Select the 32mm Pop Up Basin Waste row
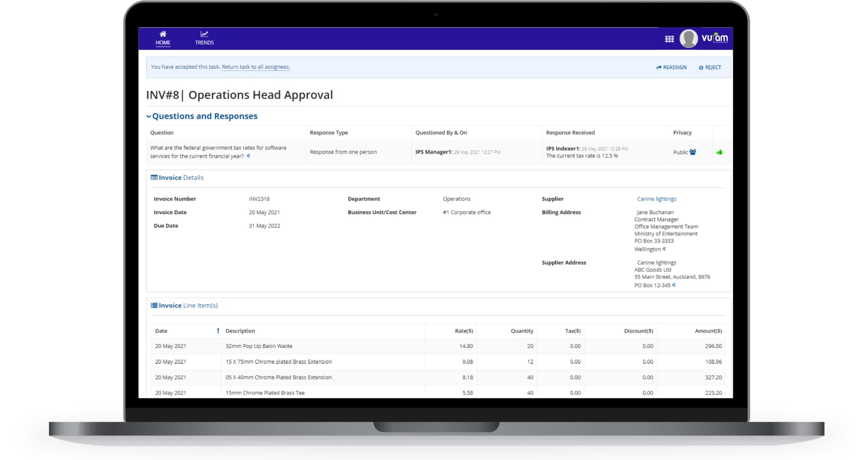Screen dimensions: 868x460 [438, 346]
